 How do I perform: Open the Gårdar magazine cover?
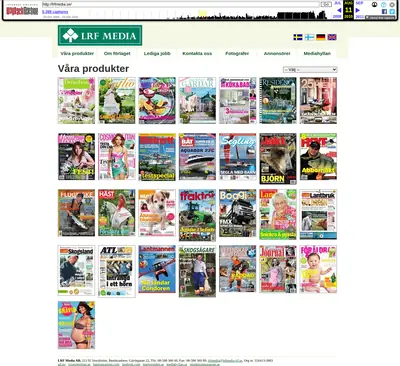pos(197,100)
